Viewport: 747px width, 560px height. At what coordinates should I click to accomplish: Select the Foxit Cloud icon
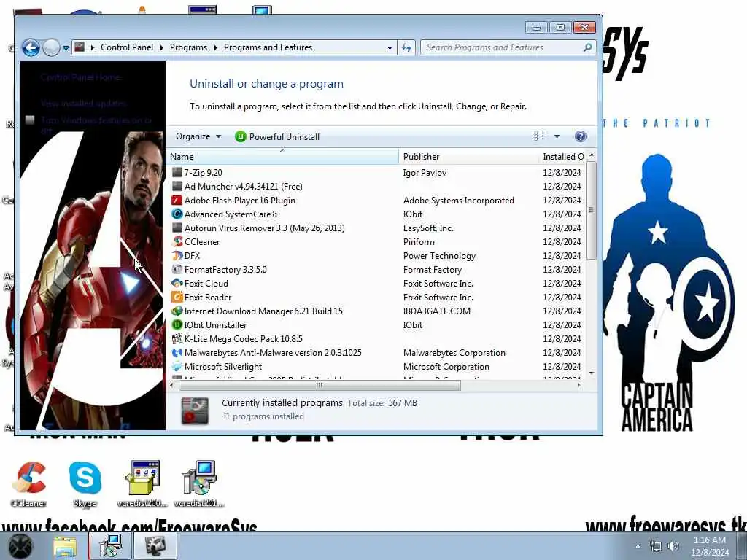click(177, 283)
